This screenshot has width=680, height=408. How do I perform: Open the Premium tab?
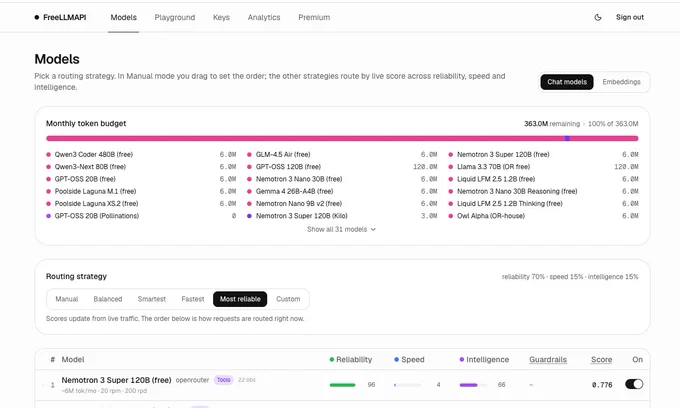pos(314,17)
